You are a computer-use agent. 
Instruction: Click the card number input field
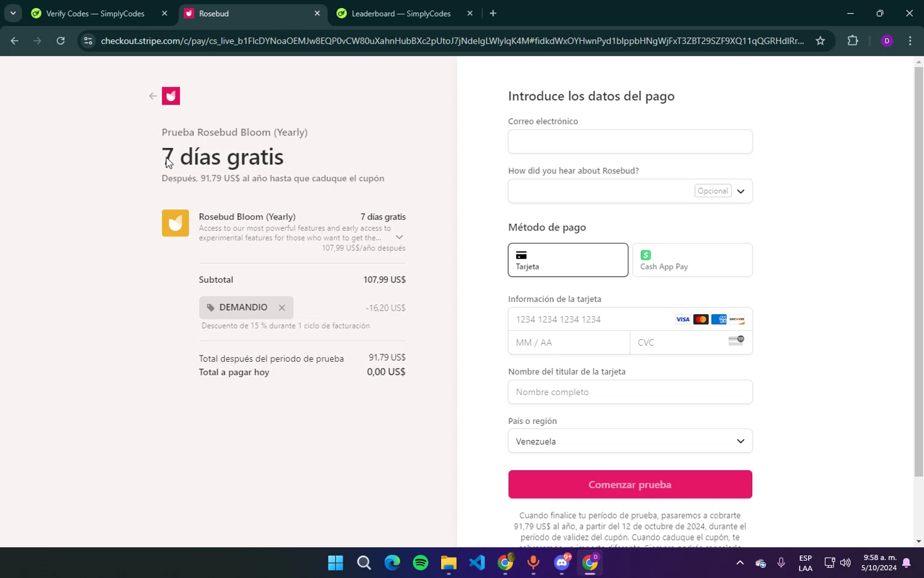tap(630, 319)
